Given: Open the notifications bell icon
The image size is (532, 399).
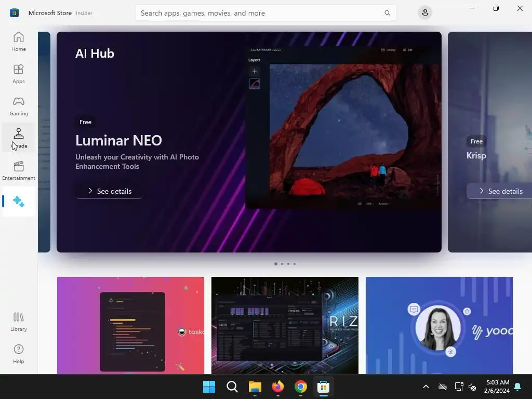Looking at the screenshot, I should (x=517, y=387).
